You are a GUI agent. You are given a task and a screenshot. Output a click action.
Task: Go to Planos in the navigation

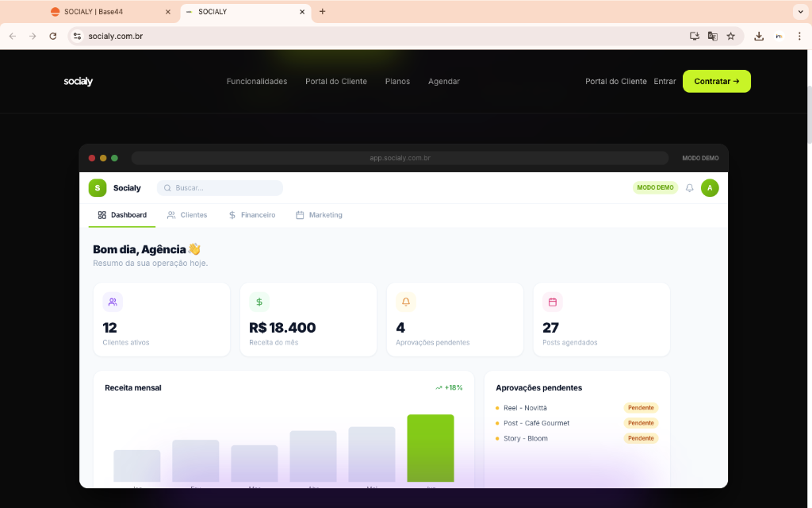(x=398, y=82)
